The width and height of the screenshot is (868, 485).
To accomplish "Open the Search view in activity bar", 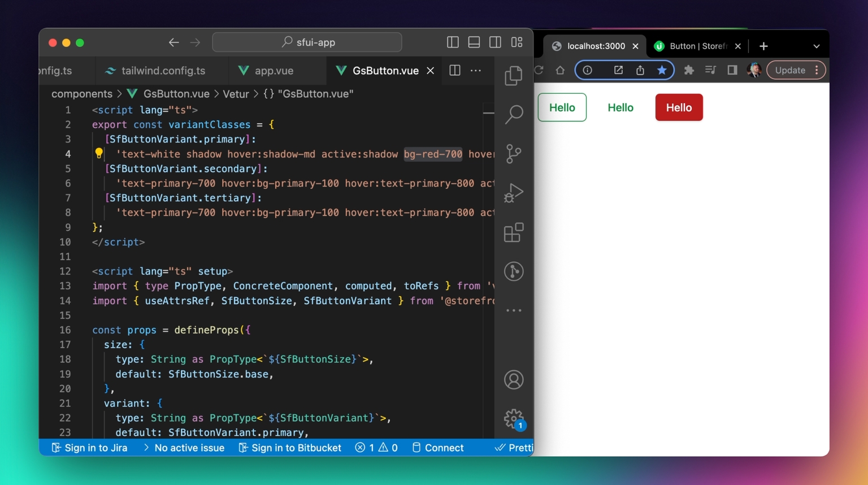I will coord(513,115).
